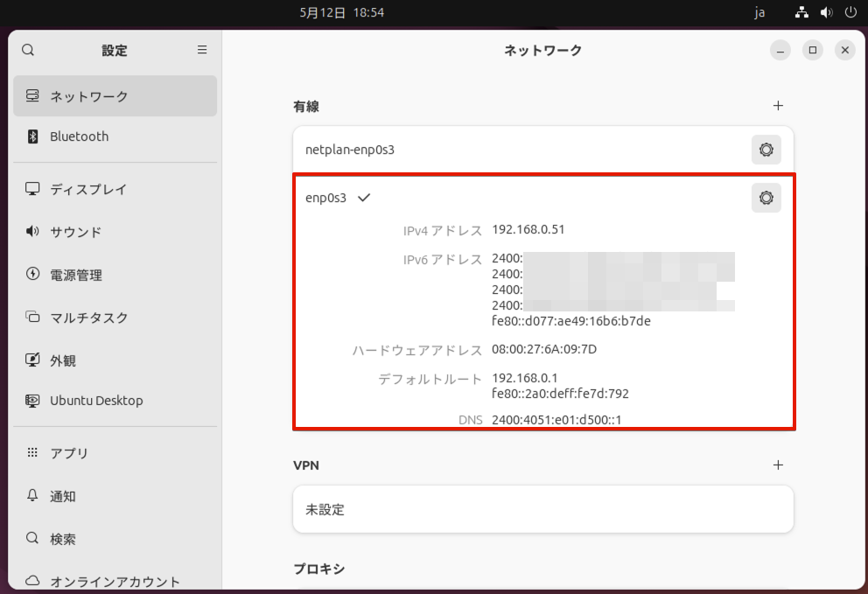This screenshot has width=868, height=594.
Task: Open the search icon in Settings sidebar
Action: coord(28,50)
